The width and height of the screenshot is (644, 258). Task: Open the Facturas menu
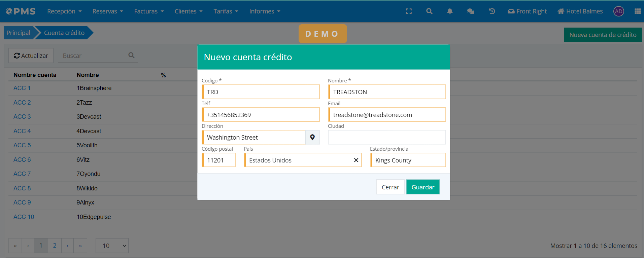149,11
